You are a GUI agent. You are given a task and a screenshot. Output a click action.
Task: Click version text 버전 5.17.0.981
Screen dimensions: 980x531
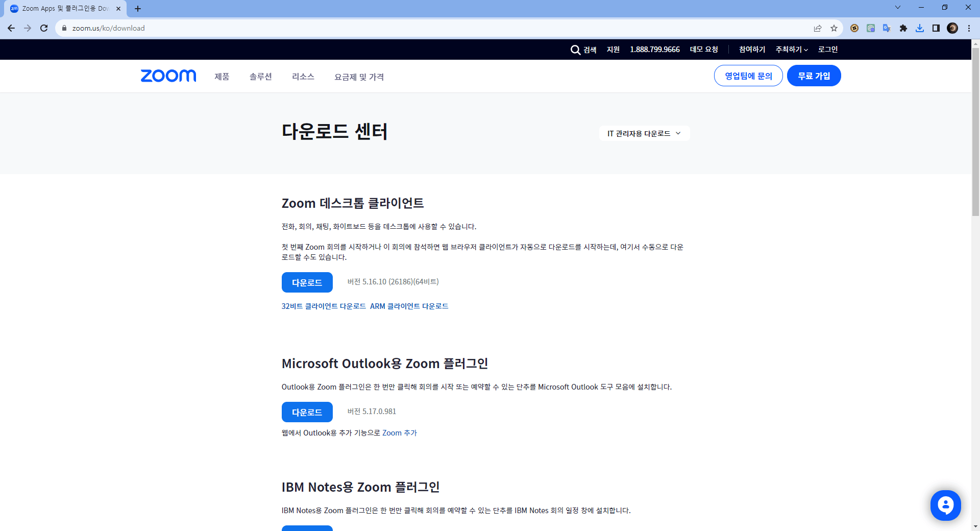(372, 412)
